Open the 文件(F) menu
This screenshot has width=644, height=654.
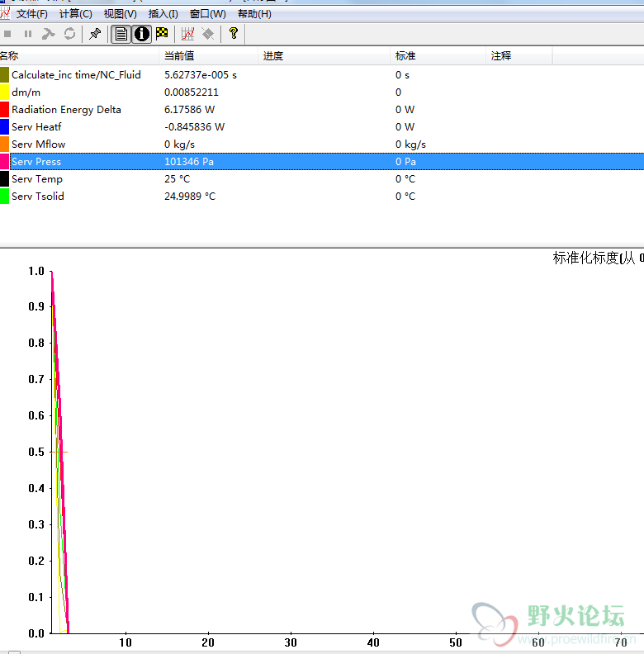tap(32, 14)
